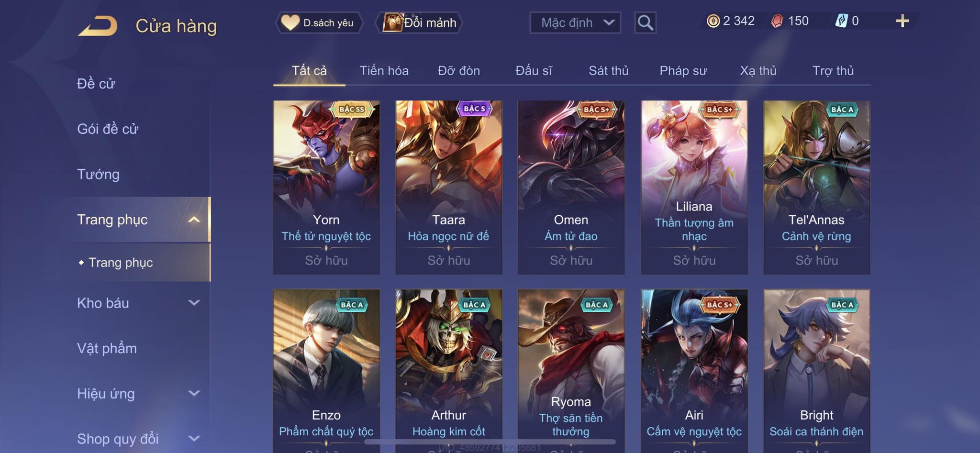The width and height of the screenshot is (980, 453).
Task: Expand the Hiệu ứng sidebar section
Action: (139, 394)
